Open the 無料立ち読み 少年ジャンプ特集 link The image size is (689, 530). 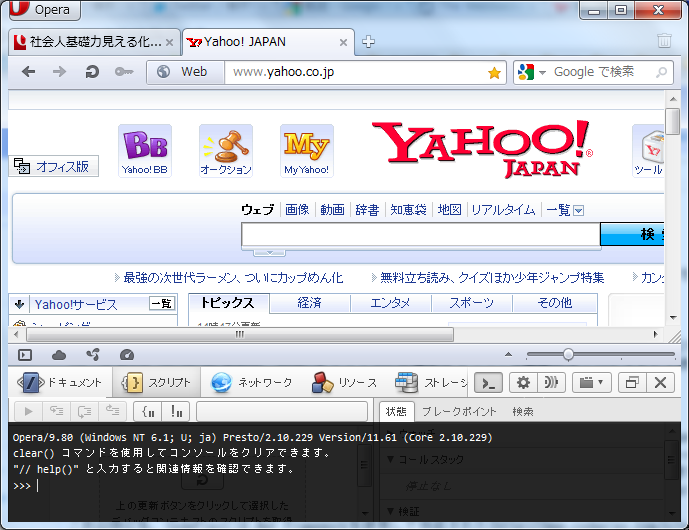point(492,278)
